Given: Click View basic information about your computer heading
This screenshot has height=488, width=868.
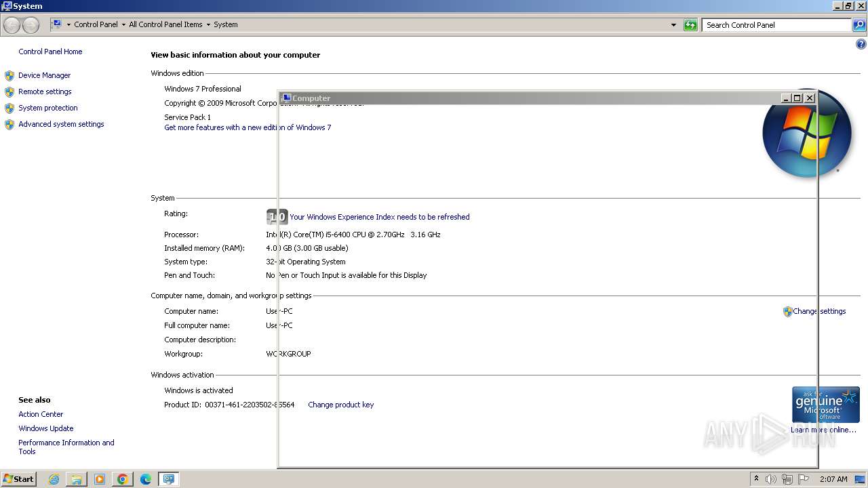Looking at the screenshot, I should click(235, 55).
